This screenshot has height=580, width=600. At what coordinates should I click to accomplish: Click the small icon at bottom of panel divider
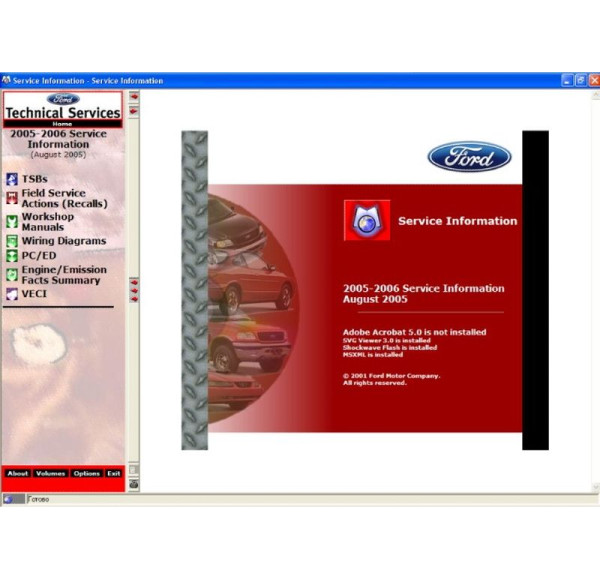(x=134, y=484)
